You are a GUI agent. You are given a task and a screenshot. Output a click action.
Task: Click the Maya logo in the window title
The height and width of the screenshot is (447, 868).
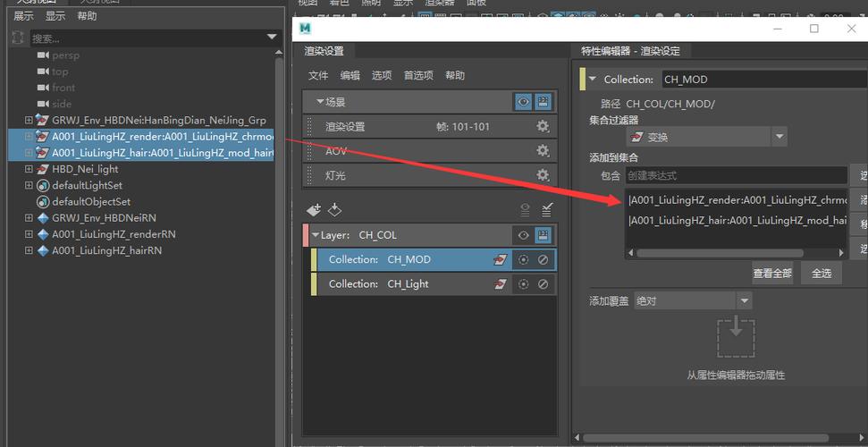coord(305,29)
